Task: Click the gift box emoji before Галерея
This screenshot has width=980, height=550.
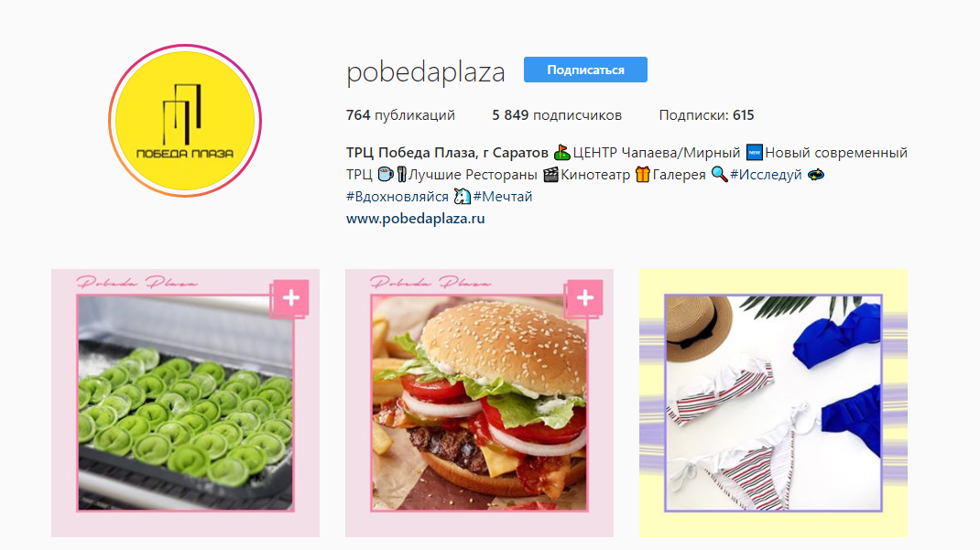Action: point(643,175)
